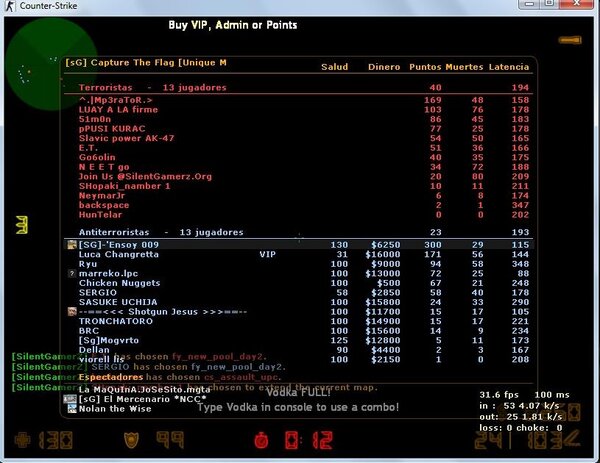The width and height of the screenshot is (600, 463).
Task: Click the name 'SERGIO' in the Antiterroristas list
Action: pyautogui.click(x=98, y=293)
